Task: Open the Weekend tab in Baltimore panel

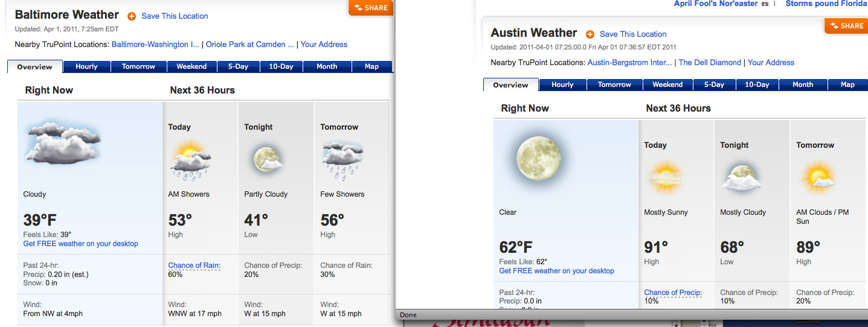Action: pyautogui.click(x=191, y=67)
